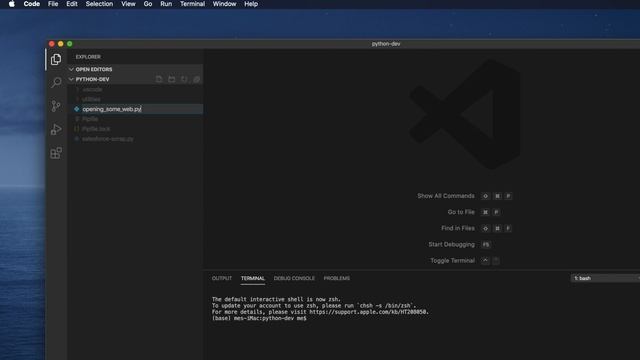Switch to the TERMINAL panel tab
This screenshot has width=640, height=360.
[x=253, y=278]
